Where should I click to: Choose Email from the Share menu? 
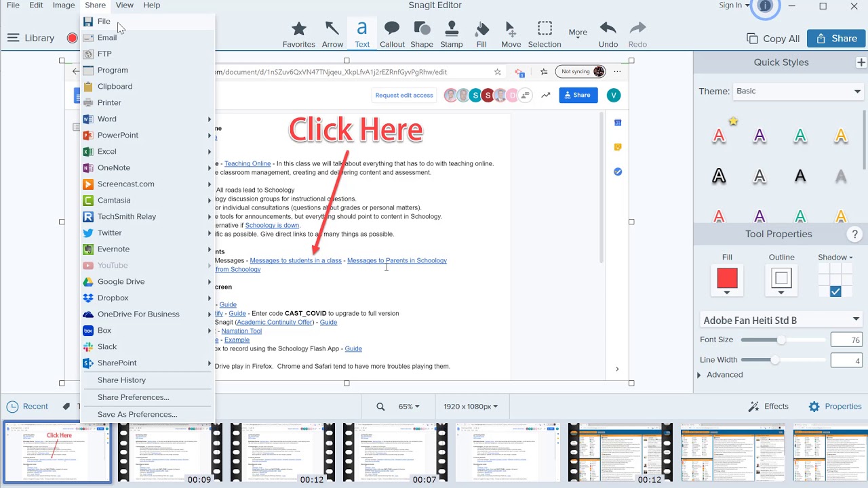(x=148, y=38)
